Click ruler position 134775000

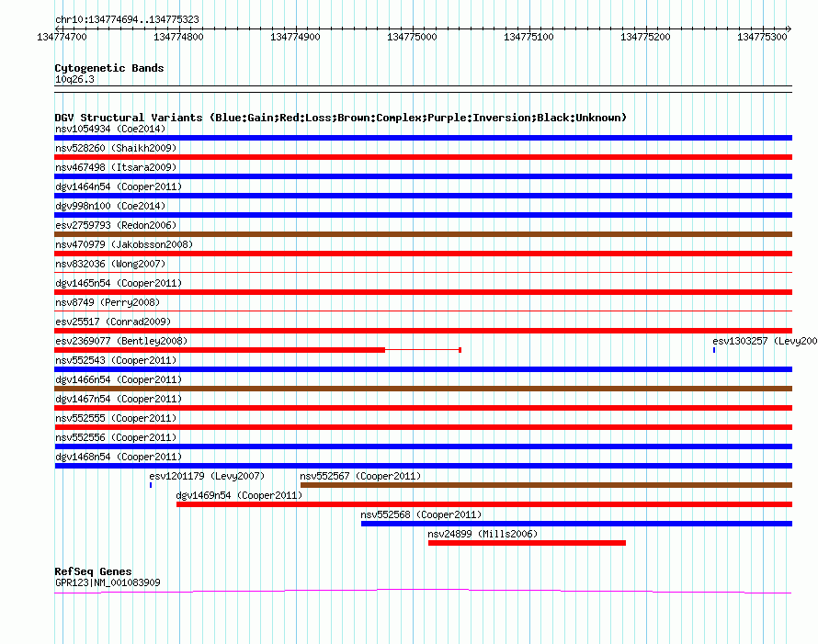[x=412, y=37]
